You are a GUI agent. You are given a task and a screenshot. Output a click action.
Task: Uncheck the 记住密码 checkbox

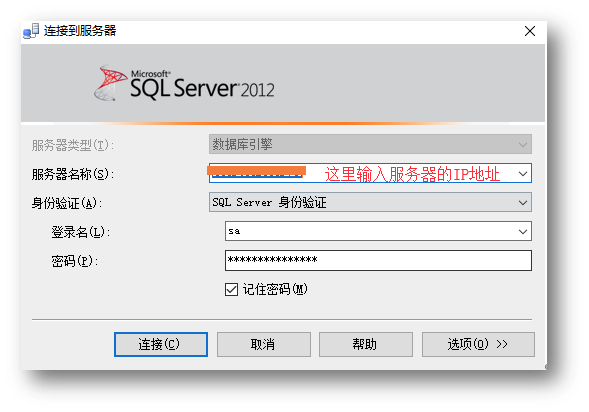click(231, 290)
